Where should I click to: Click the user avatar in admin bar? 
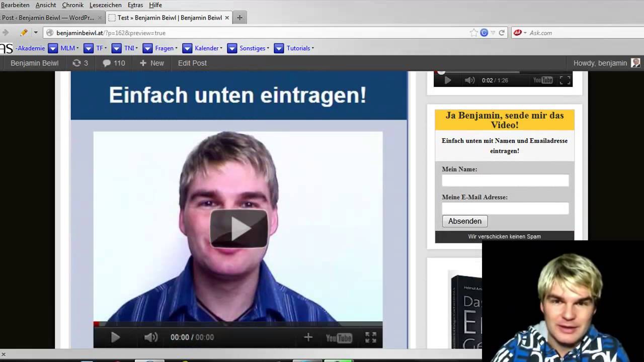click(635, 63)
